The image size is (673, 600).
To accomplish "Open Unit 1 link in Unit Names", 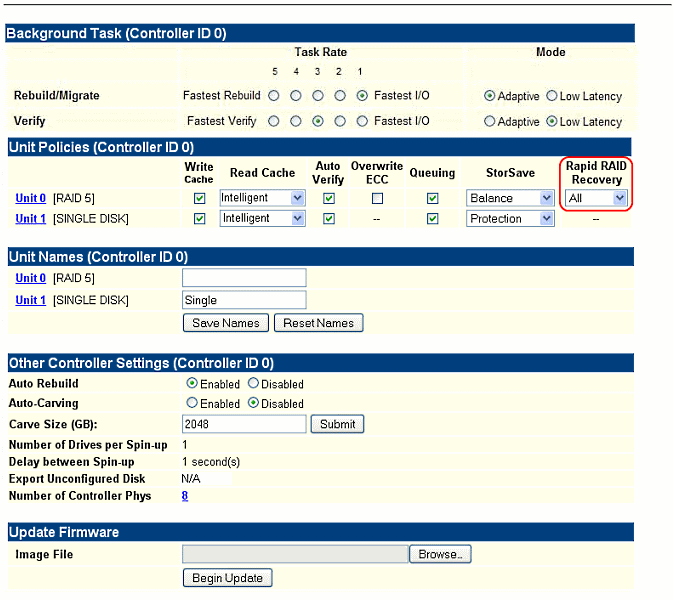I will point(30,300).
